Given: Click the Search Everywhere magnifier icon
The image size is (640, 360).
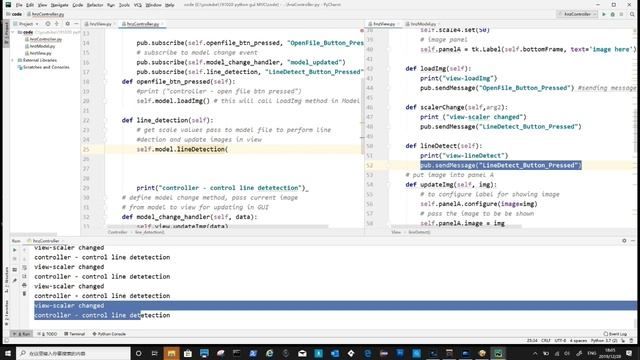Looking at the screenshot, I should click(632, 14).
